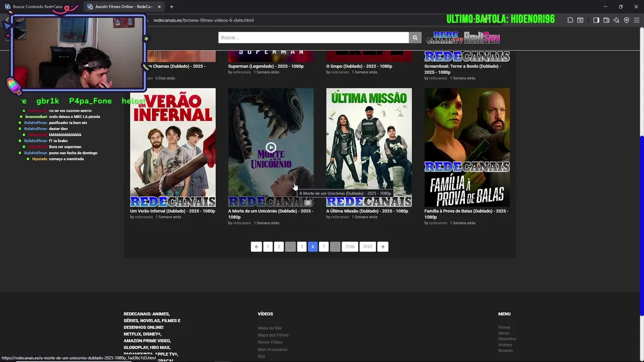
Task: Open the browser hamburger menu
Action: (x=636, y=20)
